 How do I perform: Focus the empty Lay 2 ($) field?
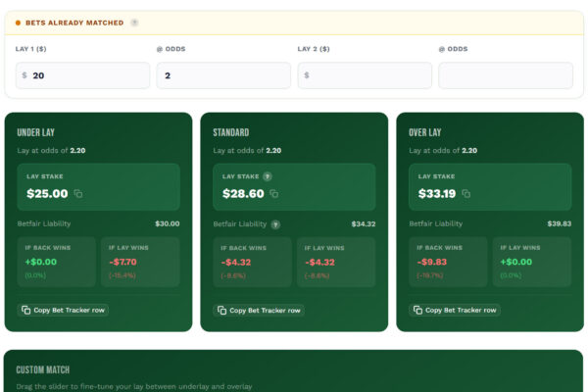(x=365, y=75)
